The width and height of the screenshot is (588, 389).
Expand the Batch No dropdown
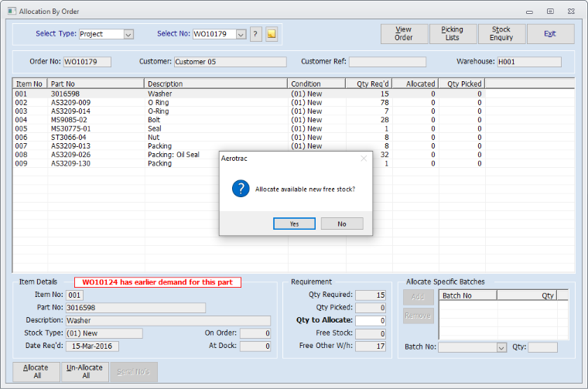coord(501,347)
